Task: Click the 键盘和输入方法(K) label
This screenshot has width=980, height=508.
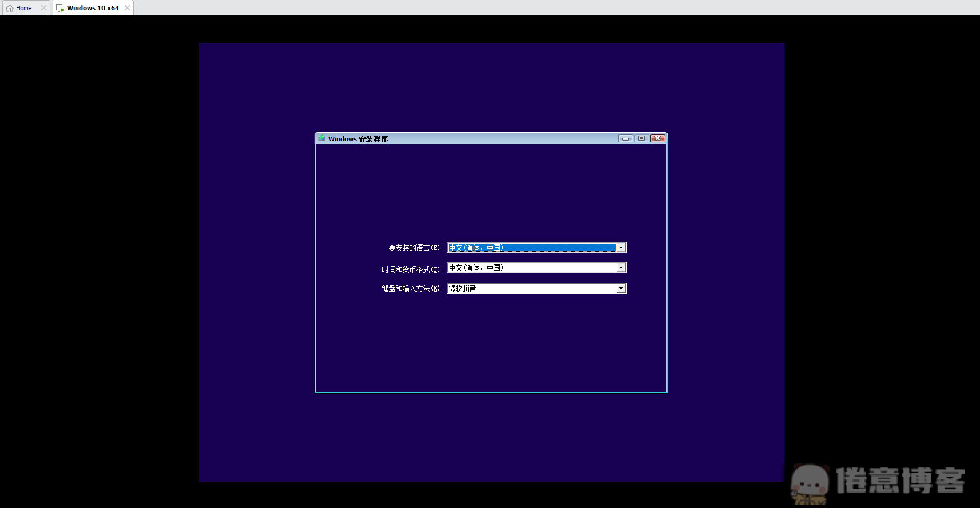Action: click(x=411, y=288)
